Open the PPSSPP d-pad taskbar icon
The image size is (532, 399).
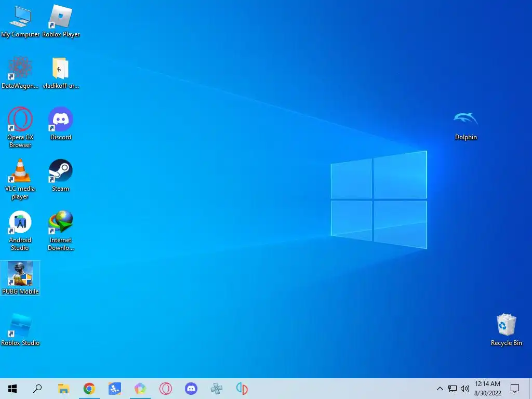(217, 389)
